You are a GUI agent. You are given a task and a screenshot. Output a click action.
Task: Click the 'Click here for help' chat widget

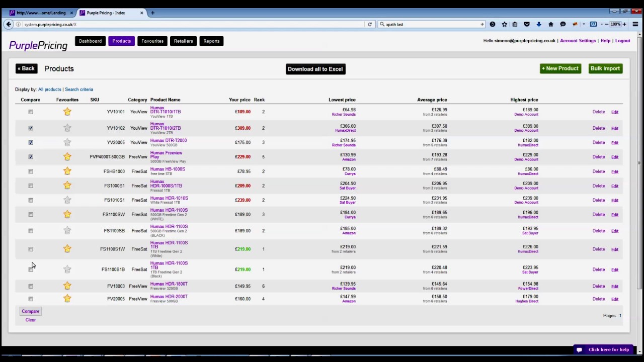[x=603, y=349]
